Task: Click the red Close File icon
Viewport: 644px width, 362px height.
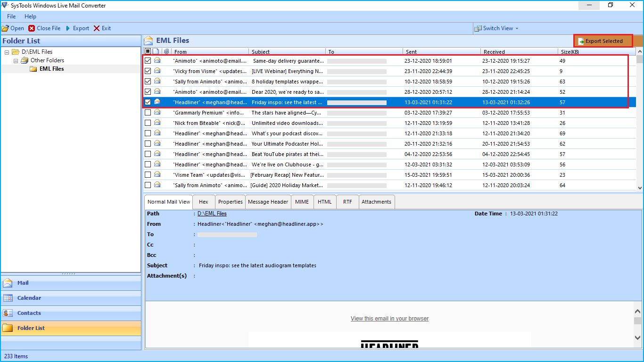Action: pos(32,28)
